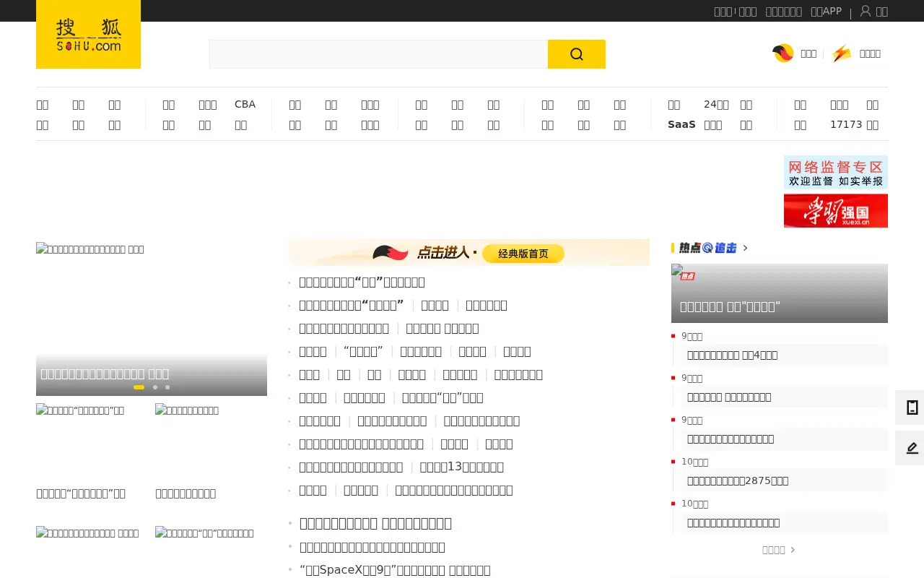
Task: Open the news link containing number 13
Action: point(461,467)
